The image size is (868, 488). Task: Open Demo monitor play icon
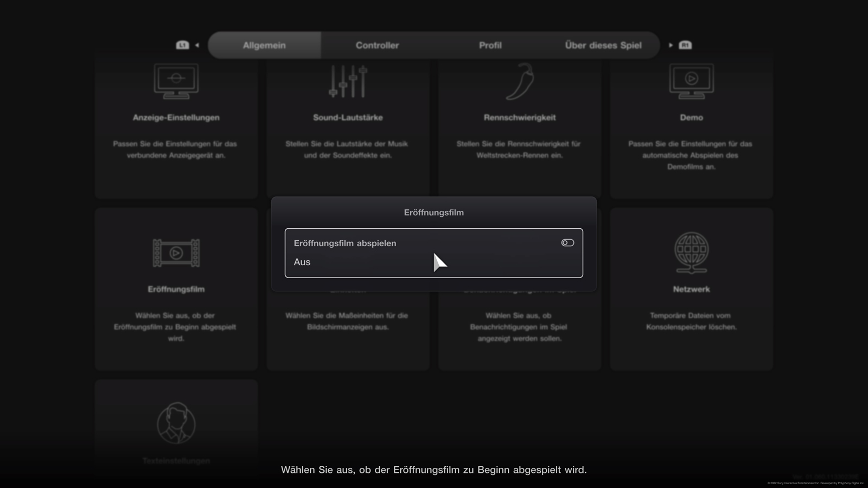pos(691,81)
